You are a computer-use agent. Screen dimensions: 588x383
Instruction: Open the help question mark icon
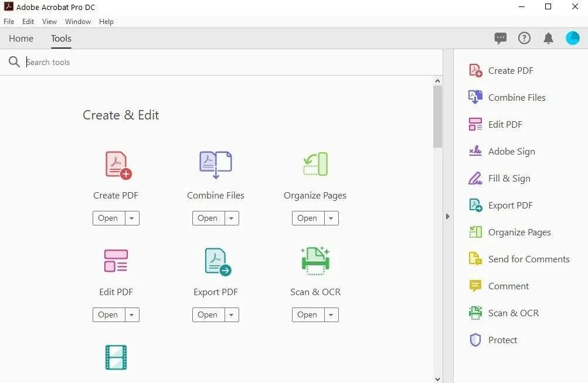pyautogui.click(x=524, y=38)
